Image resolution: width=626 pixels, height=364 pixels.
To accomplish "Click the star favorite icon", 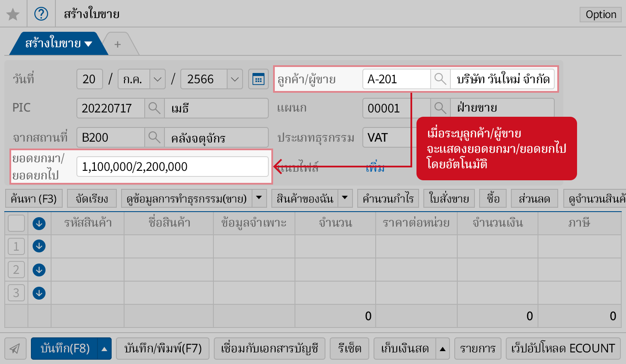I will pyautogui.click(x=13, y=14).
